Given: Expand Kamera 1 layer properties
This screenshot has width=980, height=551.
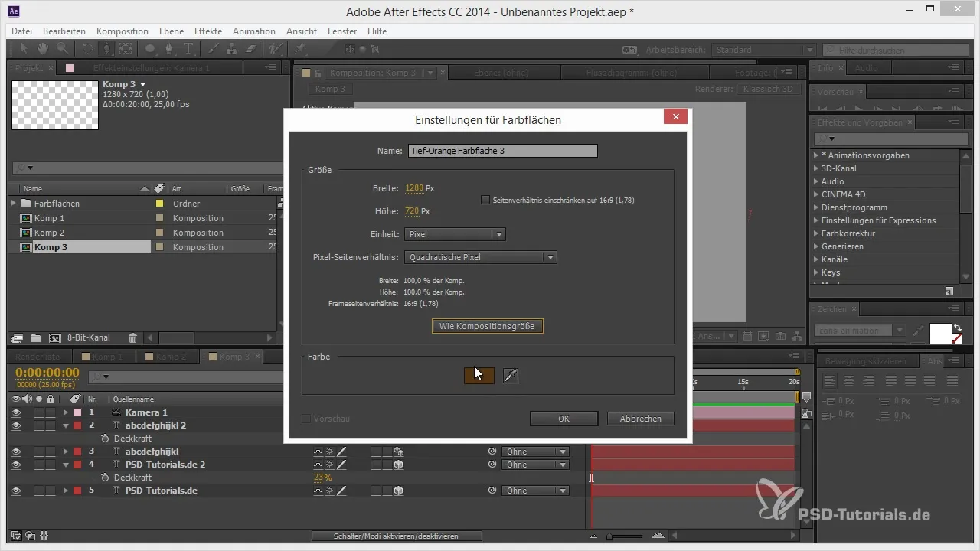Looking at the screenshot, I should point(66,412).
